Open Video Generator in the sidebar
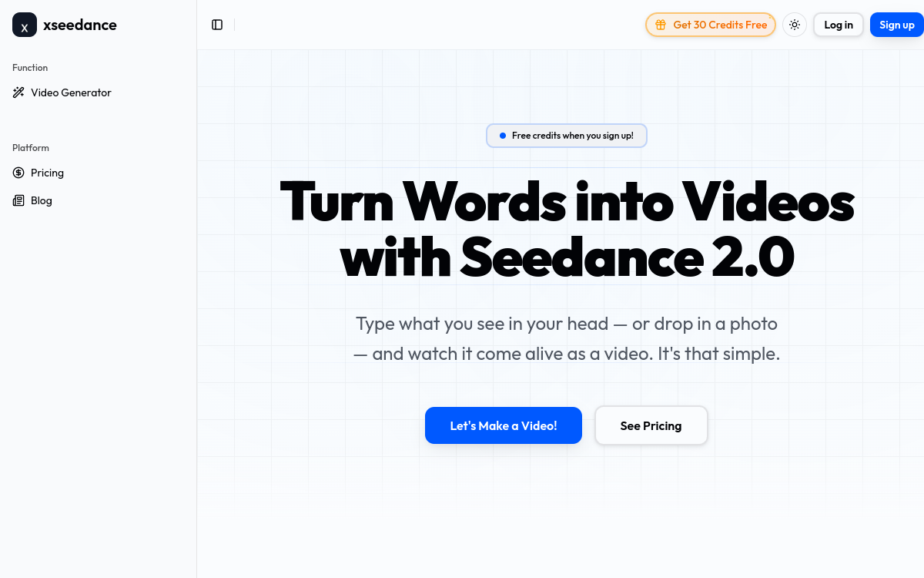The height and width of the screenshot is (578, 924). 99,92
